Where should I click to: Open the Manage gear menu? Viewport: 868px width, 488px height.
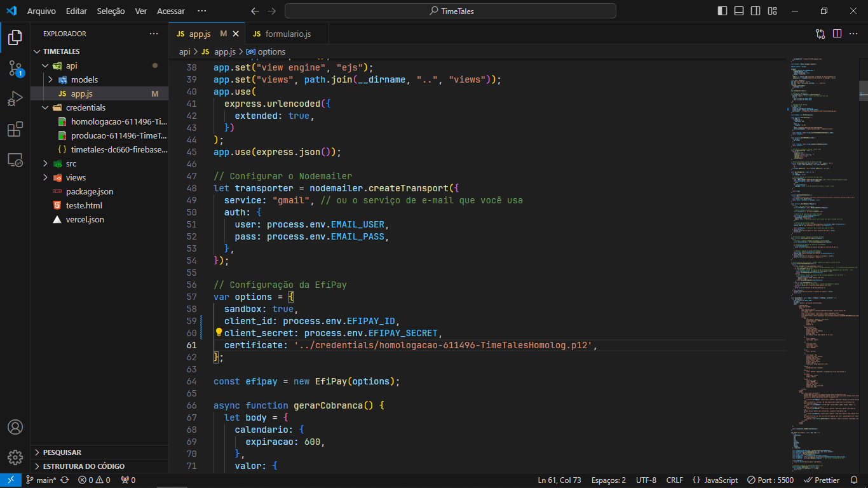pyautogui.click(x=15, y=457)
